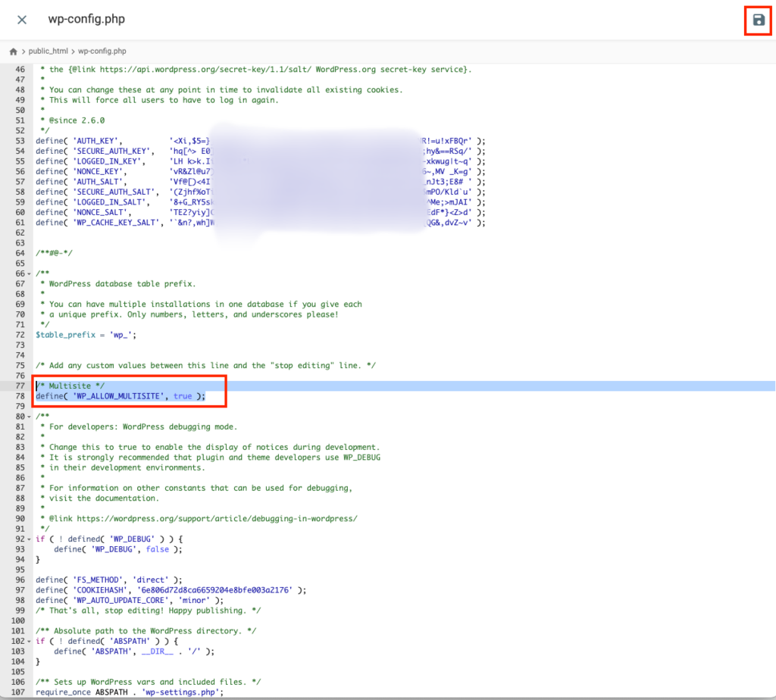
Task: Click the WP_CACHE_KEY_SALT define line
Action: point(261,223)
